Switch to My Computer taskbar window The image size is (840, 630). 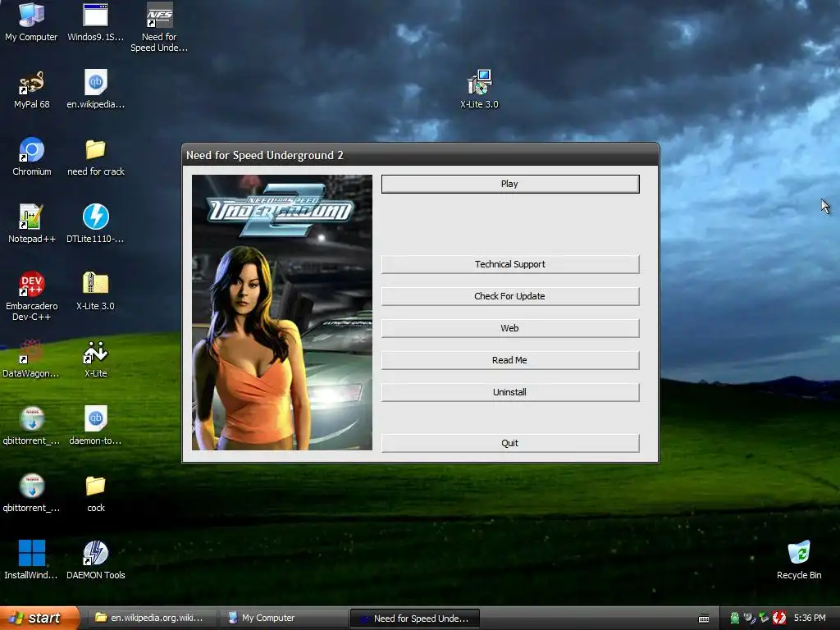click(x=283, y=619)
